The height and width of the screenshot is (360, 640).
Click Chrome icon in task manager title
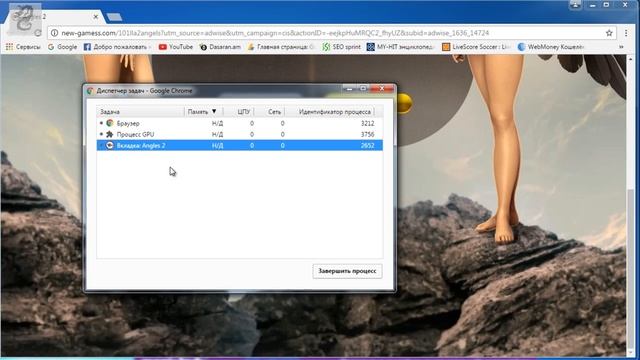click(90, 91)
